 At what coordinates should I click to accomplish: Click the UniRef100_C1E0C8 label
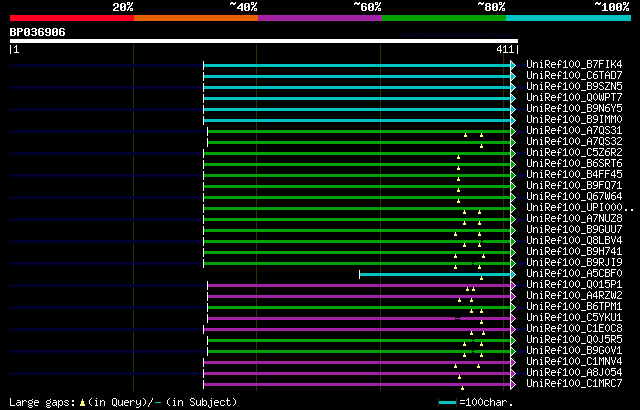point(574,329)
